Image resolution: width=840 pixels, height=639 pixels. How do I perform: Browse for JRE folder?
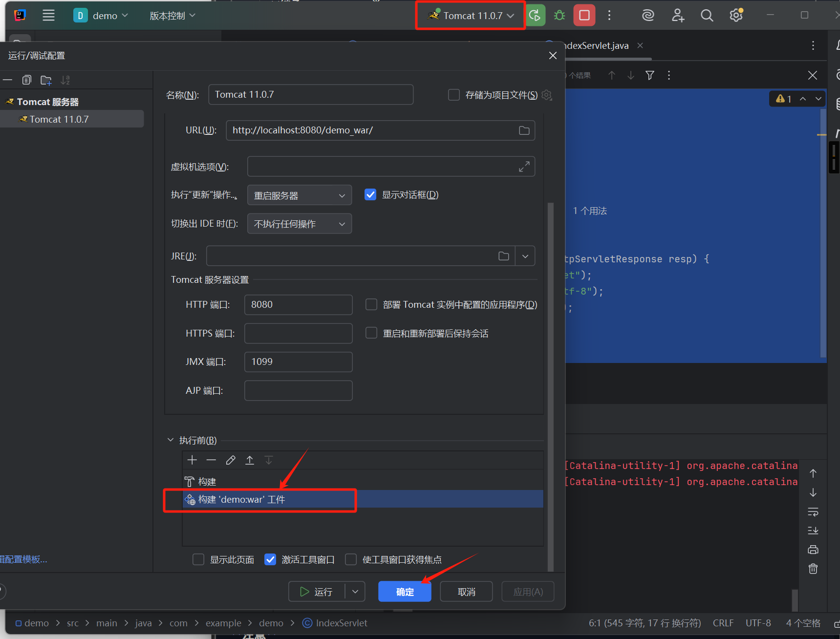[504, 256]
